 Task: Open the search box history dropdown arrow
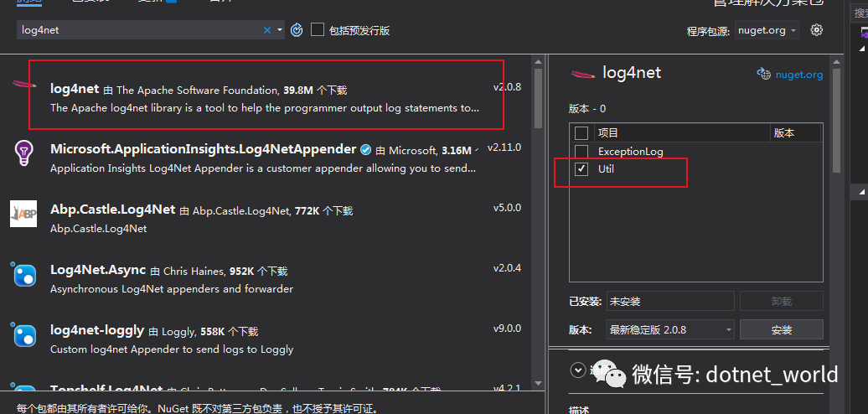(280, 30)
